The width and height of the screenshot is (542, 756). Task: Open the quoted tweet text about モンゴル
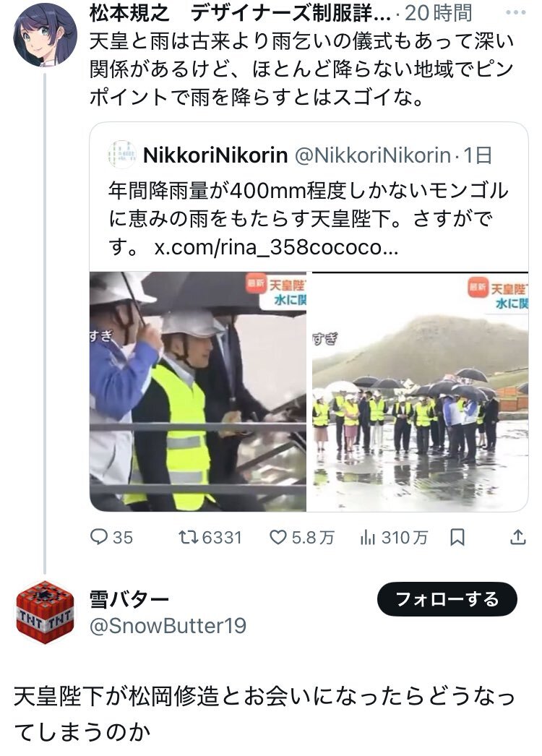pyautogui.click(x=308, y=219)
